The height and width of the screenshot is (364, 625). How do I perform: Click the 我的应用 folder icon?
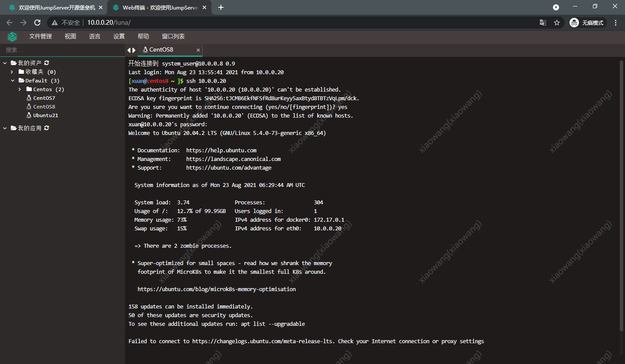pyautogui.click(x=13, y=128)
